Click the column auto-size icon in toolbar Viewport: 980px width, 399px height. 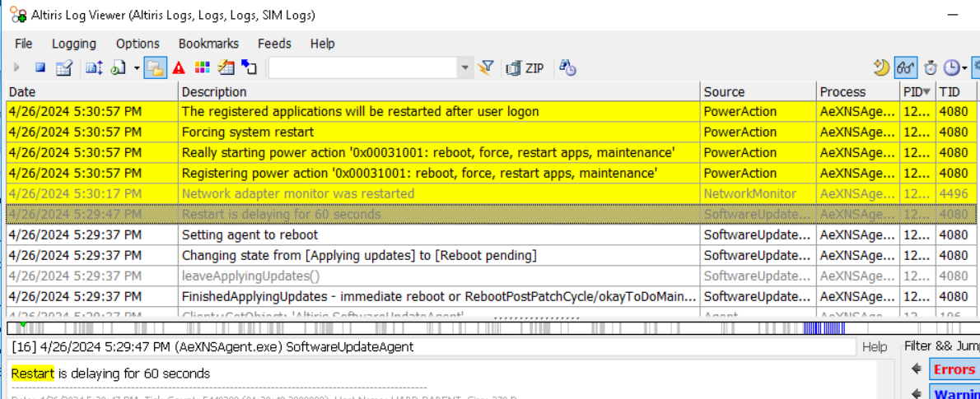point(94,67)
